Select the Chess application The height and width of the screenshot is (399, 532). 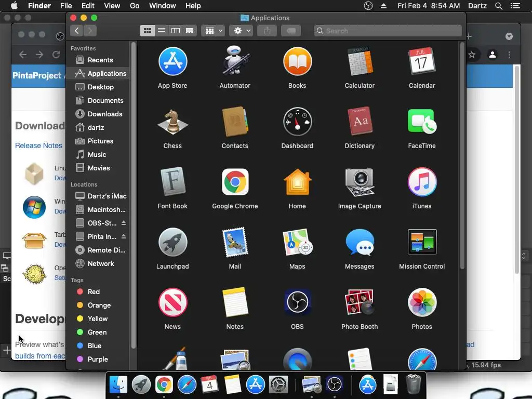(172, 122)
